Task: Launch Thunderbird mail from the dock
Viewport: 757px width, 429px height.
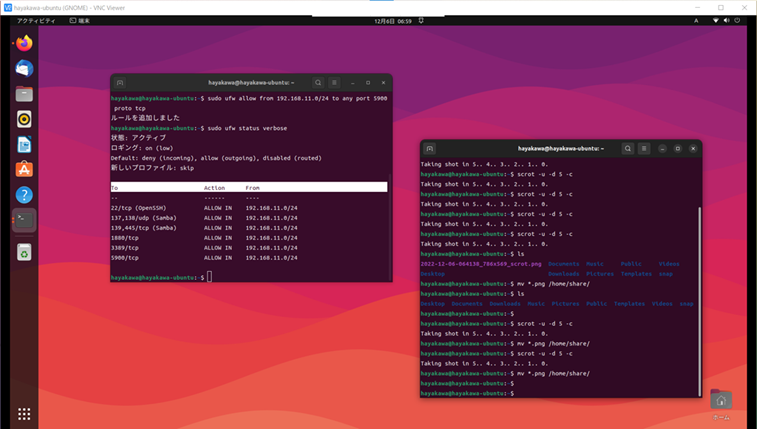Action: 24,69
